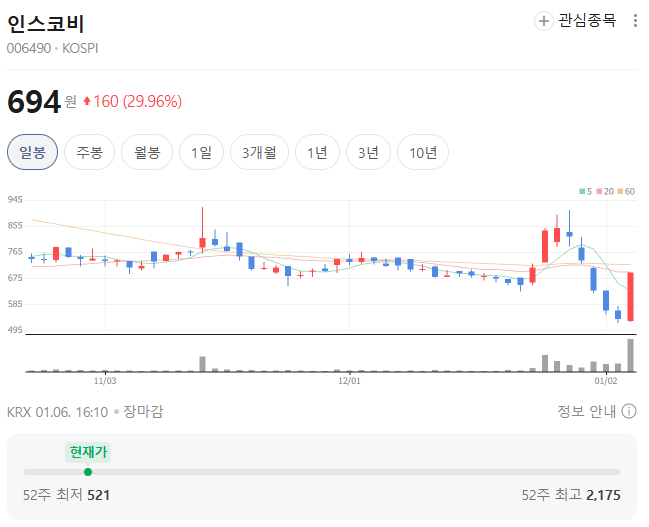Open the 정보 안내 link text

point(587,411)
